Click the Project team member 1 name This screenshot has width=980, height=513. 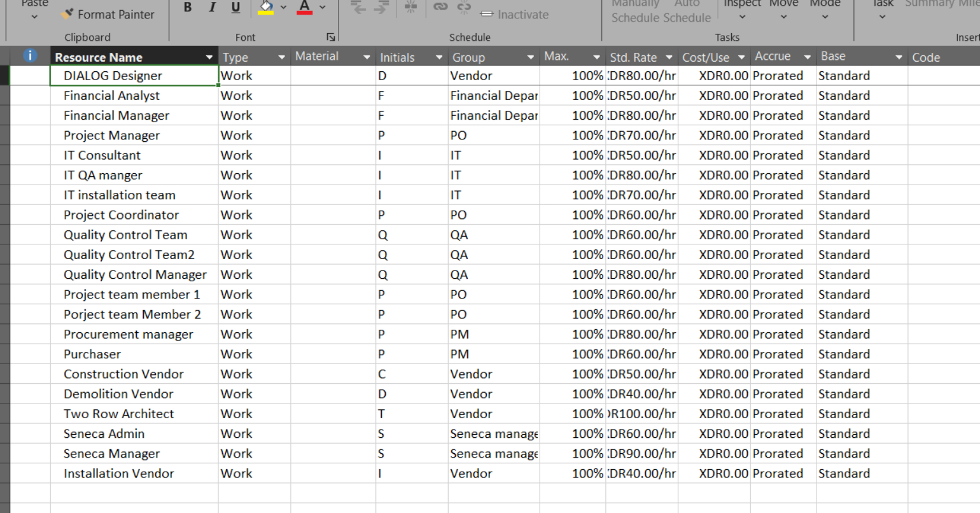[132, 294]
